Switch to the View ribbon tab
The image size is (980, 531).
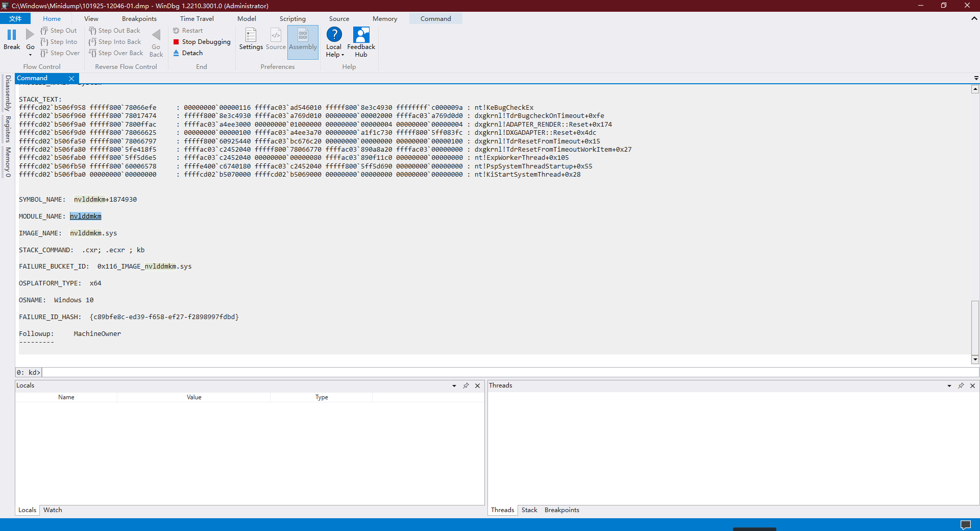coord(91,19)
